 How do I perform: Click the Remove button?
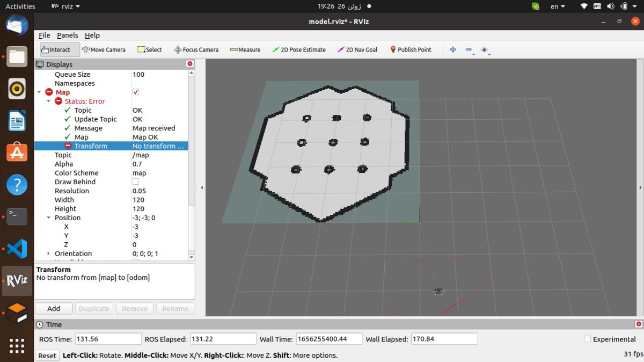(x=135, y=308)
